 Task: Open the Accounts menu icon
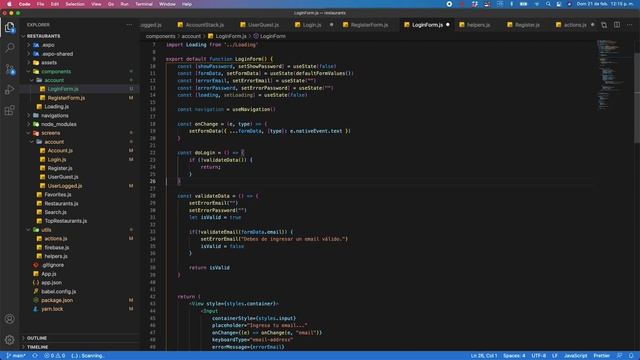coord(9,319)
